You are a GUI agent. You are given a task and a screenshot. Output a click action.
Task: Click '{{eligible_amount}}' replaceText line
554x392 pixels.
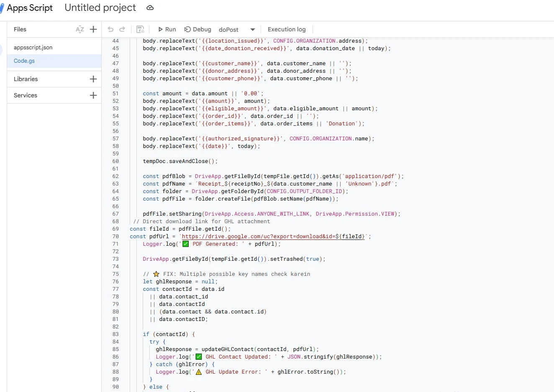tap(260, 109)
